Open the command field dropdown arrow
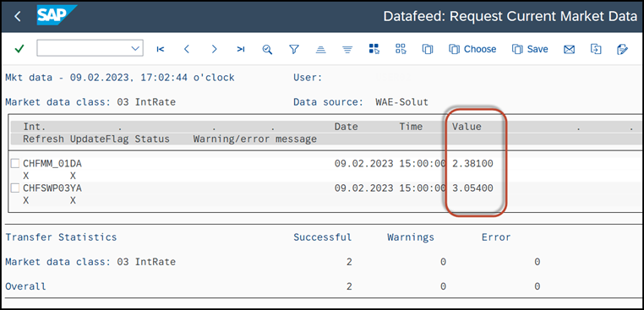The width and height of the screenshot is (644, 310). pyautogui.click(x=135, y=48)
